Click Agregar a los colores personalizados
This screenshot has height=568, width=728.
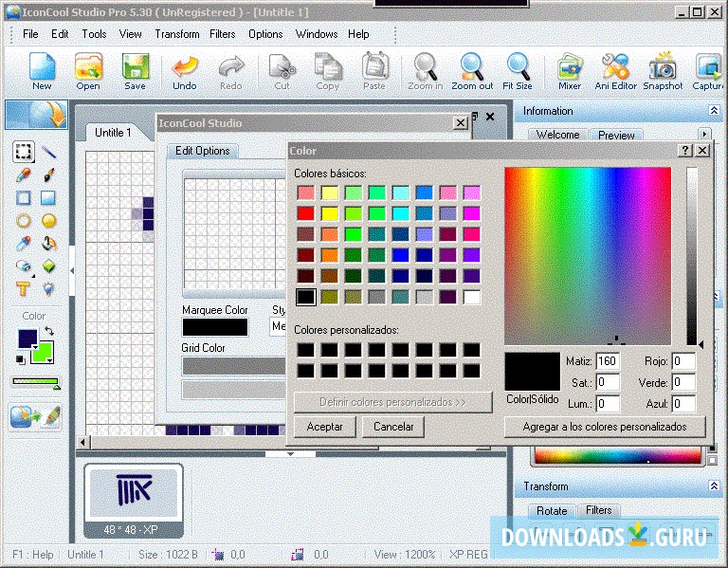point(605,427)
